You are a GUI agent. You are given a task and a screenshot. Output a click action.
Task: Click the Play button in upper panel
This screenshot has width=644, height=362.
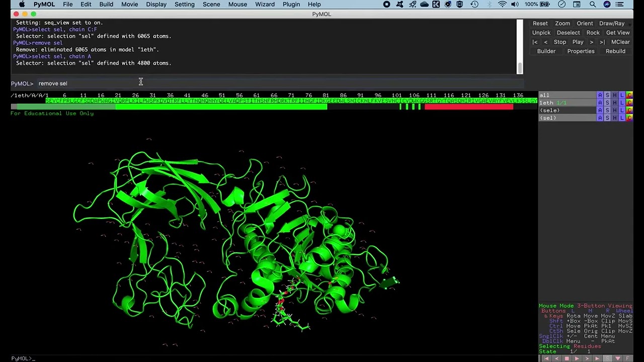(578, 42)
